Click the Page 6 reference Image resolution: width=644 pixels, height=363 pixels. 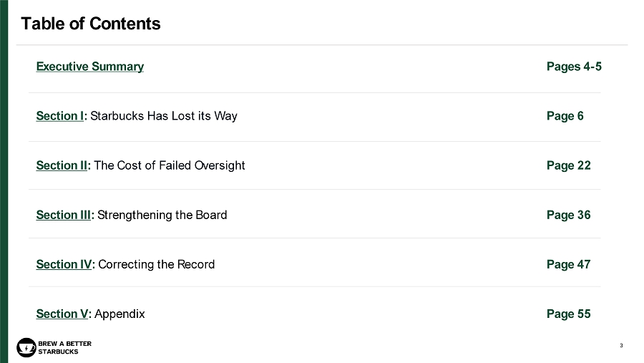(x=565, y=116)
